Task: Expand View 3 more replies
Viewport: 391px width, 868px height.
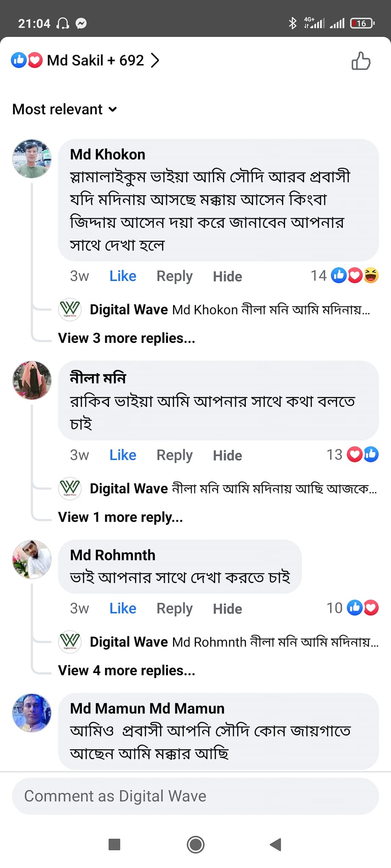Action: point(126,338)
